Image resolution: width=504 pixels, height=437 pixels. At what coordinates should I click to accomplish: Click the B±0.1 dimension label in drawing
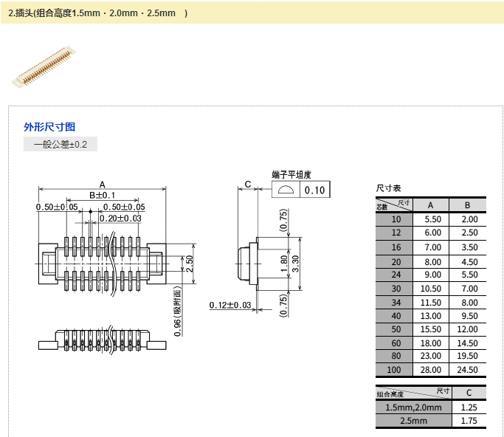click(x=103, y=195)
